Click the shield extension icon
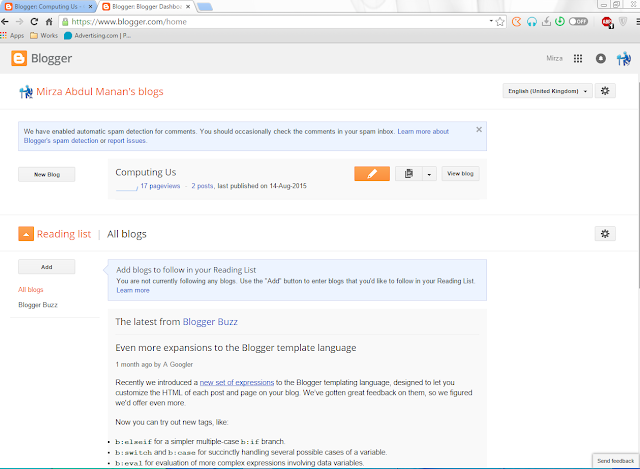The image size is (640, 469). [x=623, y=22]
